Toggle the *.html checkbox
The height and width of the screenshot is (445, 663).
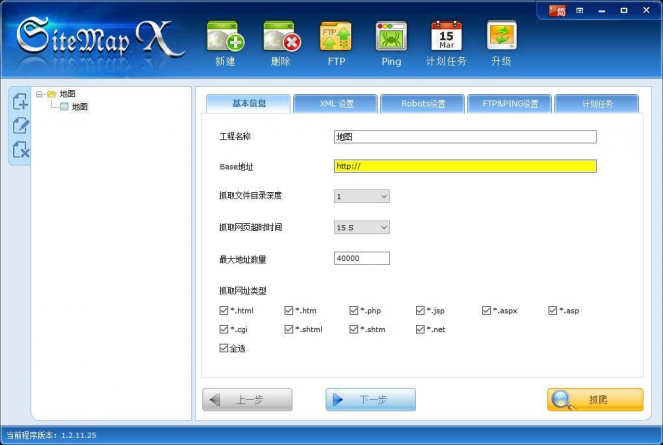click(x=224, y=310)
